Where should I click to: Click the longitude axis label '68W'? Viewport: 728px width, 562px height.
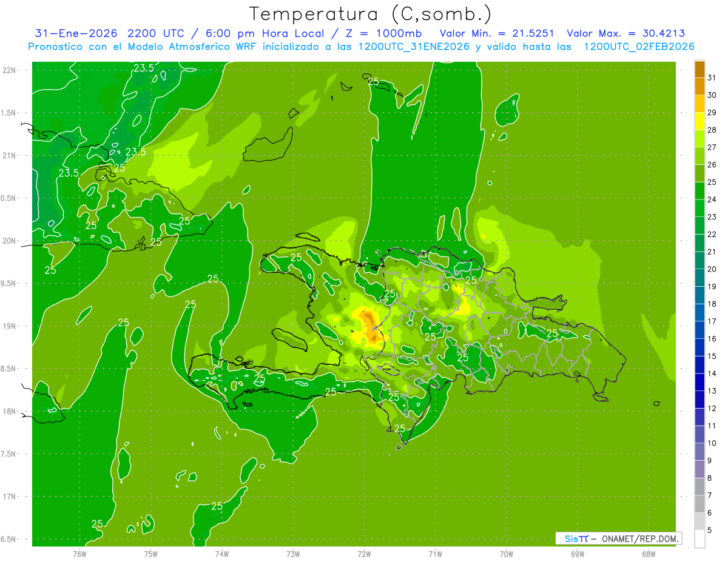(x=648, y=554)
